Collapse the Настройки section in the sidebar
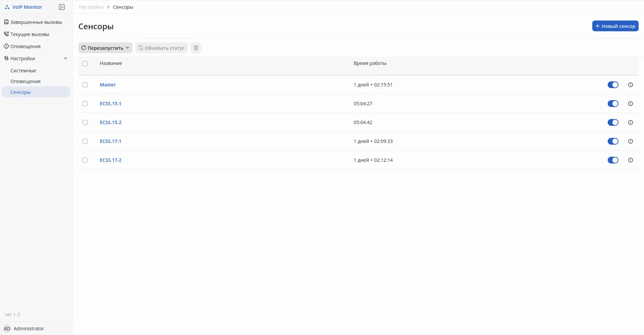Image resolution: width=644 pixels, height=335 pixels. [66, 58]
